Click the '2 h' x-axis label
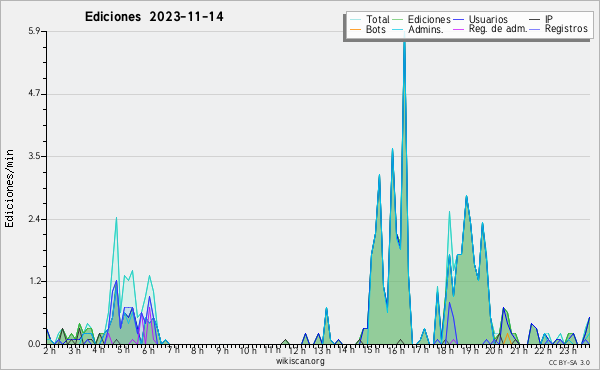 pyautogui.click(x=49, y=351)
